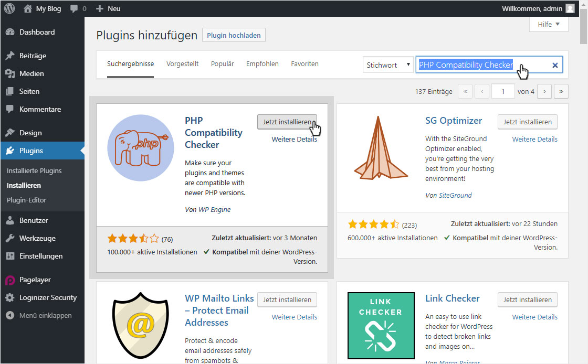Click the Menü einklappen collapse arrow icon
588x364 pixels.
click(x=10, y=316)
